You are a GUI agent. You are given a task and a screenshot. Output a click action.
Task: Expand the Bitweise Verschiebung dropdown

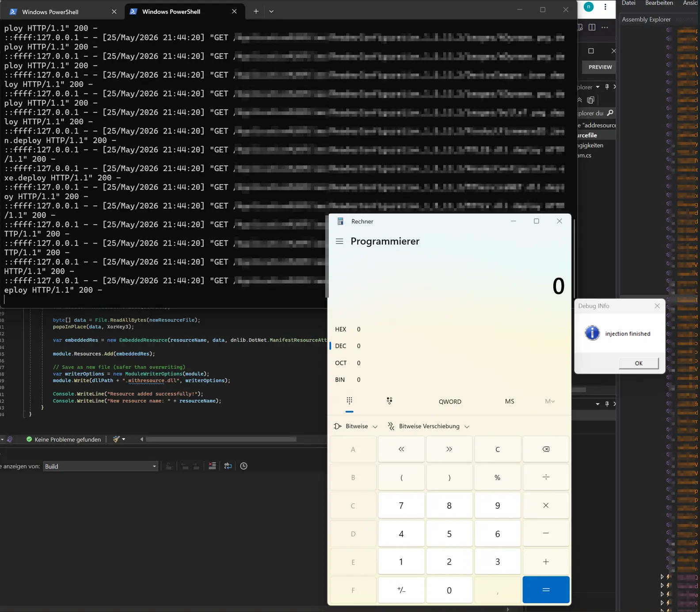428,426
